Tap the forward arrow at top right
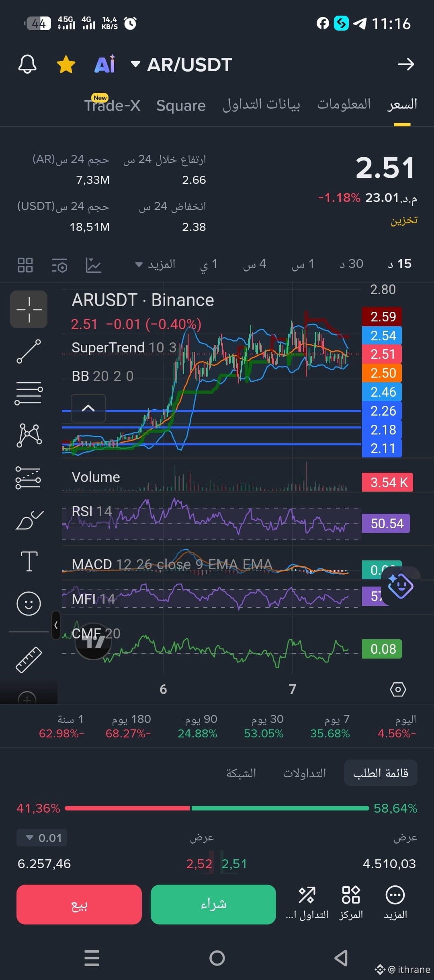The width and height of the screenshot is (434, 980). pyautogui.click(x=406, y=64)
